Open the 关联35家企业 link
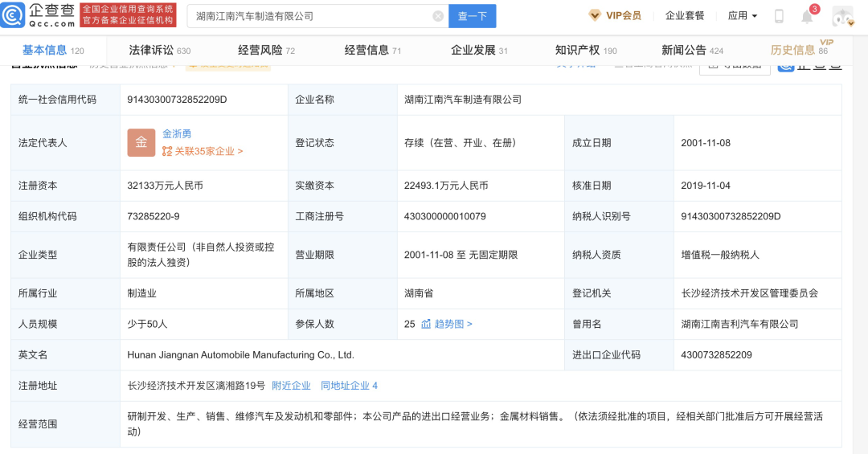Image resolution: width=868 pixels, height=454 pixels. click(x=209, y=151)
